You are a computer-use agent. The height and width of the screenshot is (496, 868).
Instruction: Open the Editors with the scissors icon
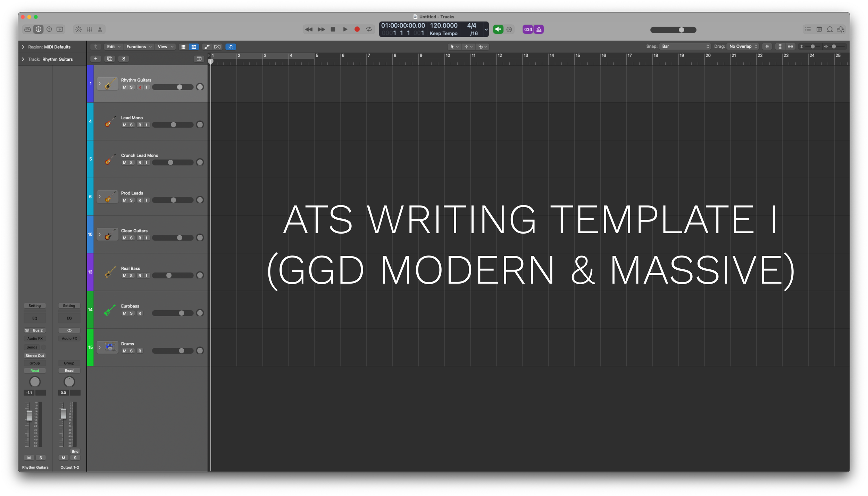pos(100,29)
